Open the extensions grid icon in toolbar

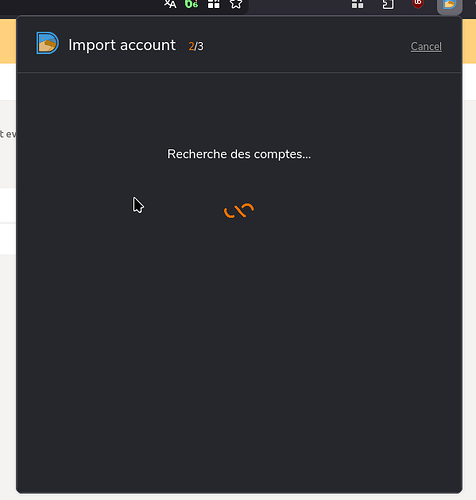[357, 4]
